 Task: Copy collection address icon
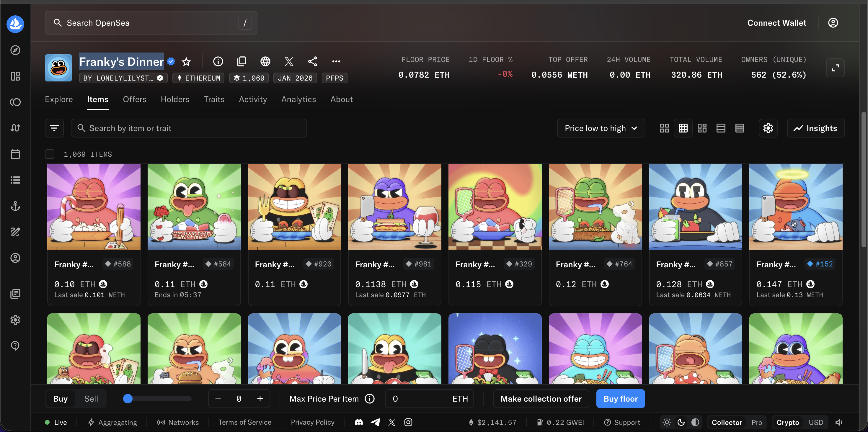click(x=242, y=61)
